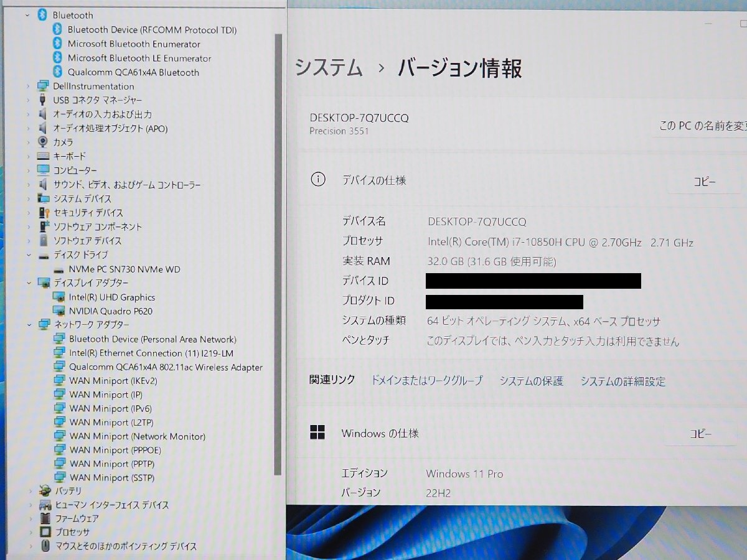Collapse the Bluetooth tree node
Screen dimensions: 747x560
click(27, 15)
